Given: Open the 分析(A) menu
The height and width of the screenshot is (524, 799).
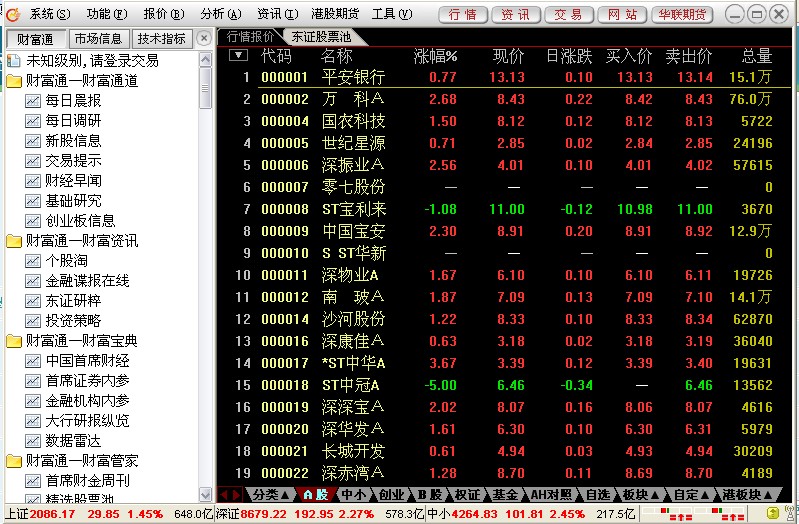Looking at the screenshot, I should click(x=221, y=14).
